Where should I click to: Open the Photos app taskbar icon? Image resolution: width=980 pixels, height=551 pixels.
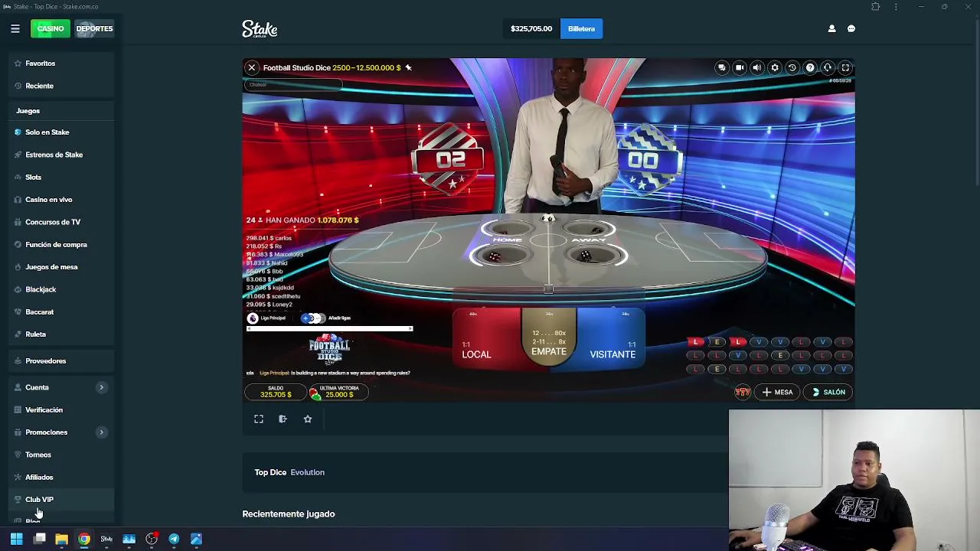pyautogui.click(x=197, y=540)
